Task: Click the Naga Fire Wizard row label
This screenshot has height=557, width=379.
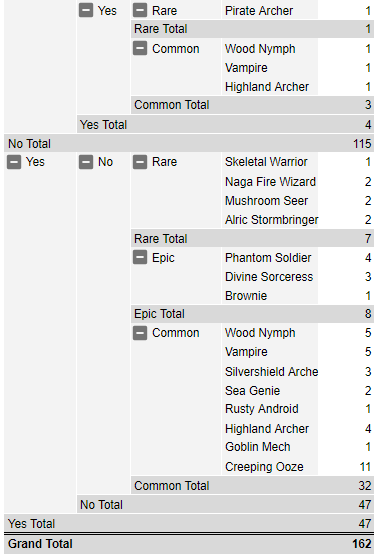Action: (x=270, y=182)
